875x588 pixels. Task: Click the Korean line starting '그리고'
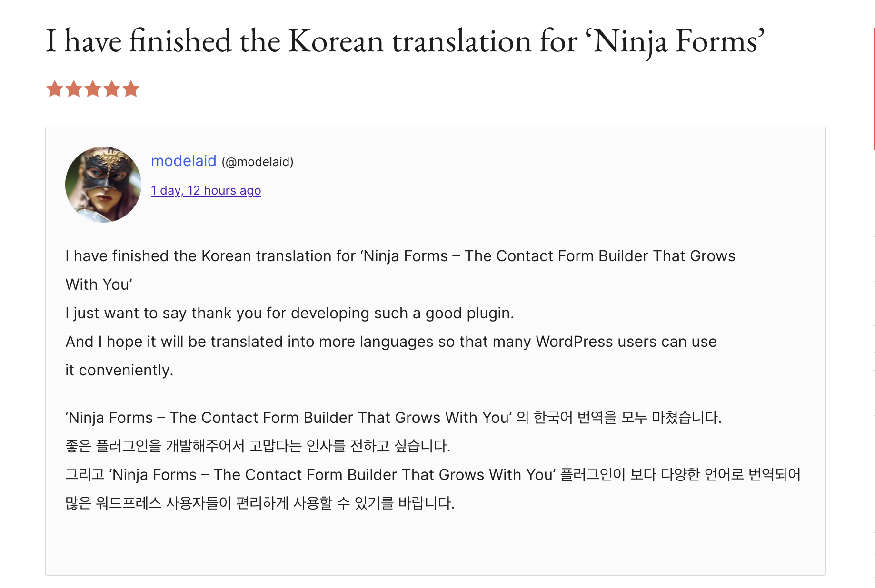tap(432, 475)
